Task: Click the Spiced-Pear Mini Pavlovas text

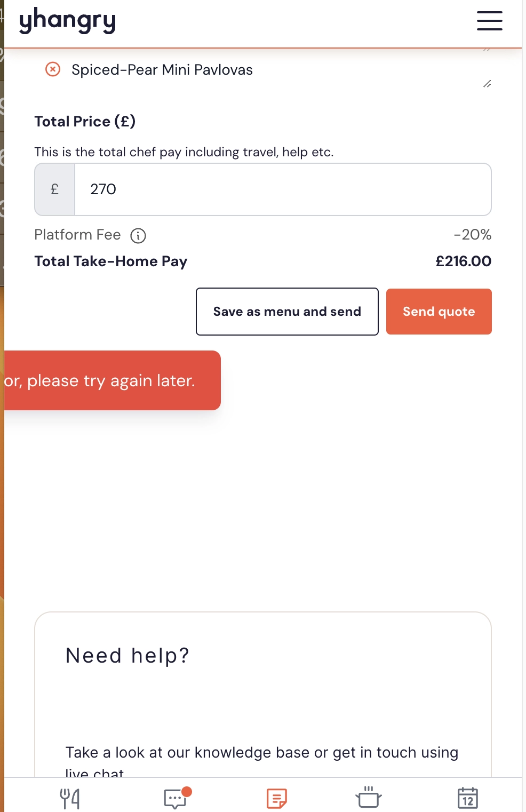Action: tap(162, 70)
